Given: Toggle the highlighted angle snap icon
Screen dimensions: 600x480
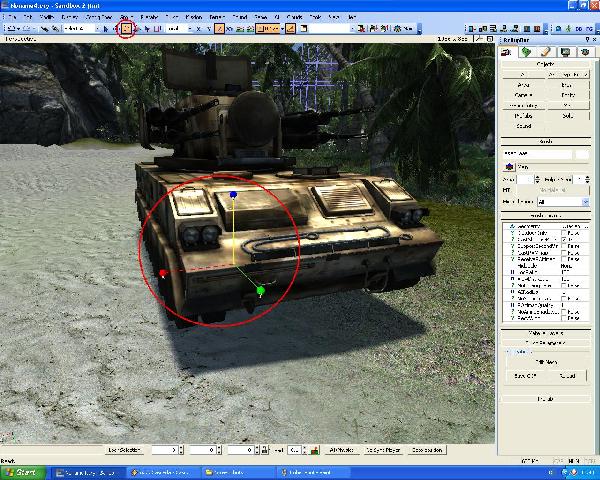Looking at the screenshot, I should tap(290, 29).
